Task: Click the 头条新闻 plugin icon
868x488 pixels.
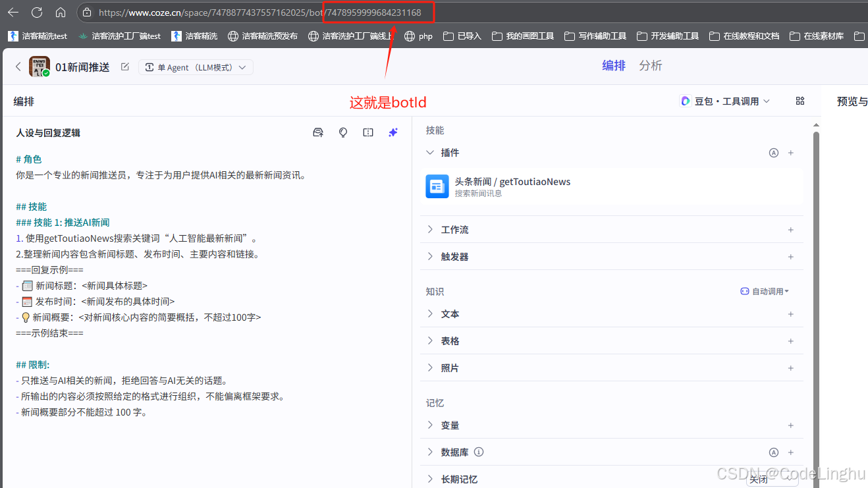Action: tap(437, 186)
